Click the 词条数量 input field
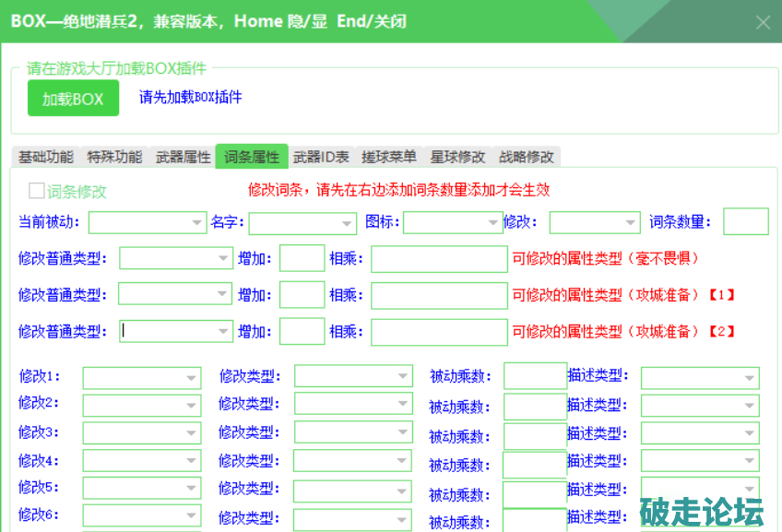The width and height of the screenshot is (782, 532). click(x=745, y=221)
